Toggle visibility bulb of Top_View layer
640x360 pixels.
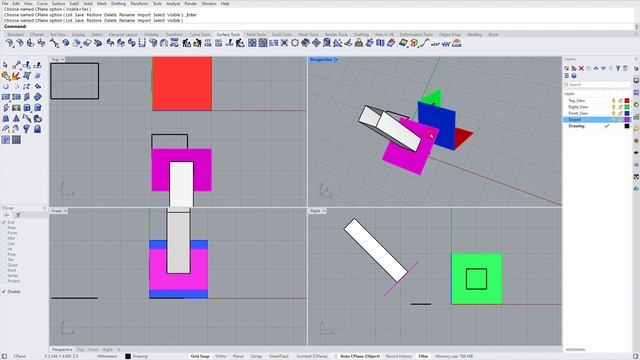[613, 100]
